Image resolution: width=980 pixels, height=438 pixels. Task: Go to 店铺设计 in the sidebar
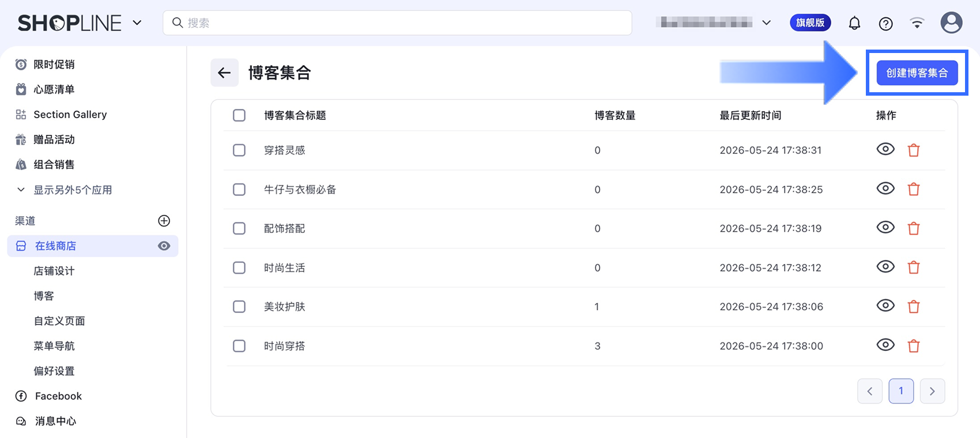click(54, 271)
